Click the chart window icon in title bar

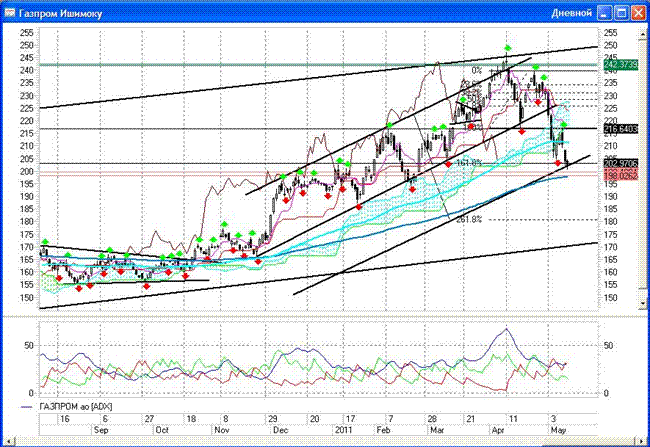[9, 13]
